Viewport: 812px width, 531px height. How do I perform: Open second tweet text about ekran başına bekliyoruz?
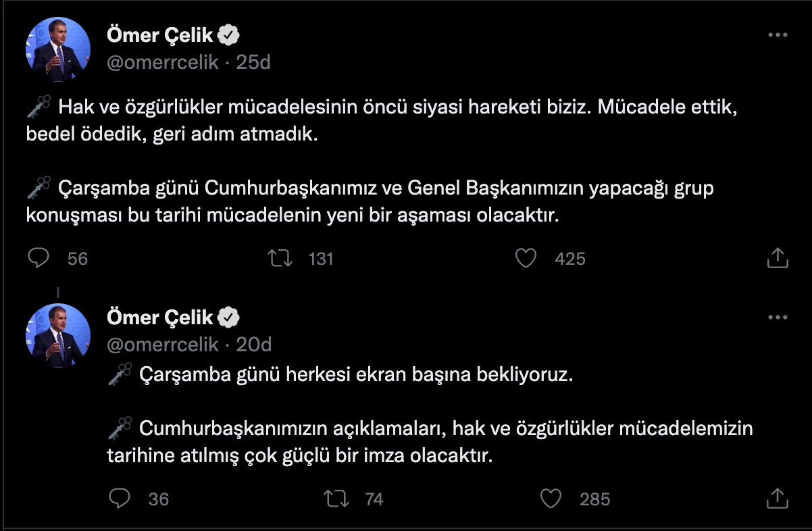click(x=355, y=375)
